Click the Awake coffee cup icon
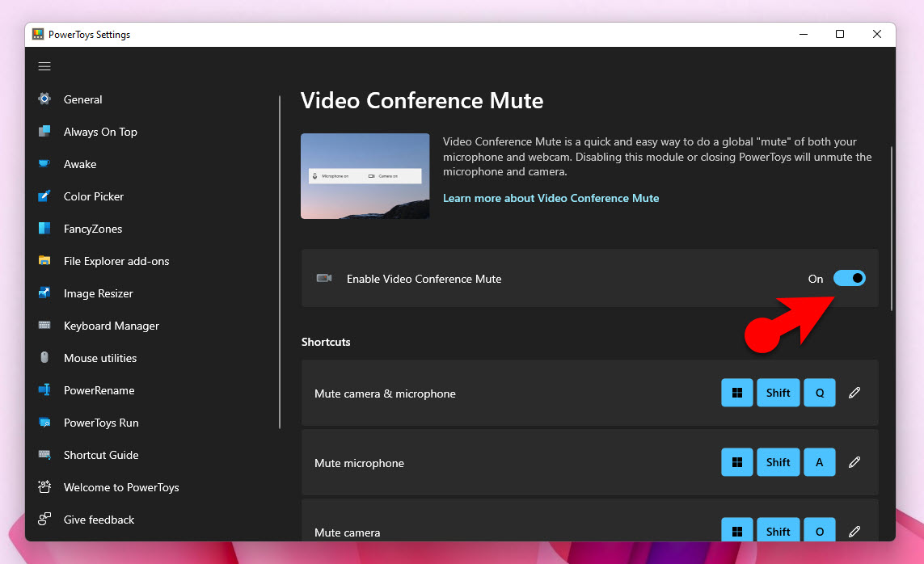924x564 pixels. (x=44, y=164)
